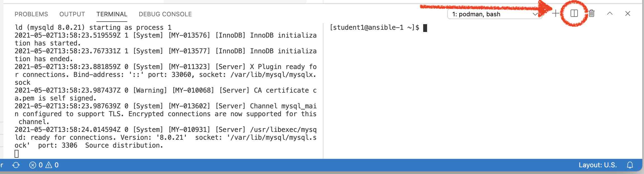Select the TERMINAL tab

112,14
